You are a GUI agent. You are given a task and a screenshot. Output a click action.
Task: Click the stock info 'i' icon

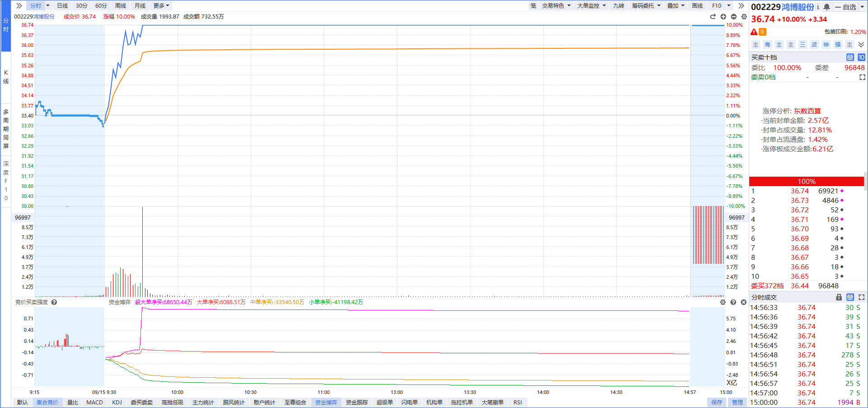tap(818, 7)
